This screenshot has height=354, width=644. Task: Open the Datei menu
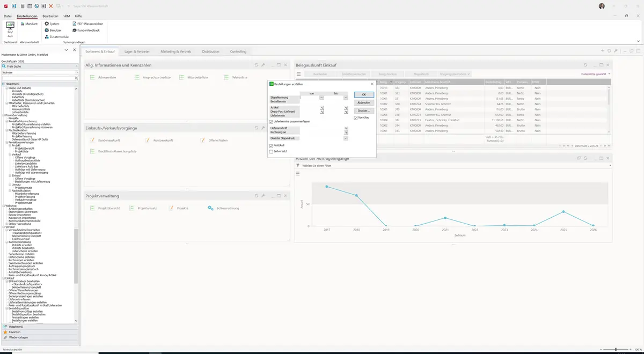8,16
